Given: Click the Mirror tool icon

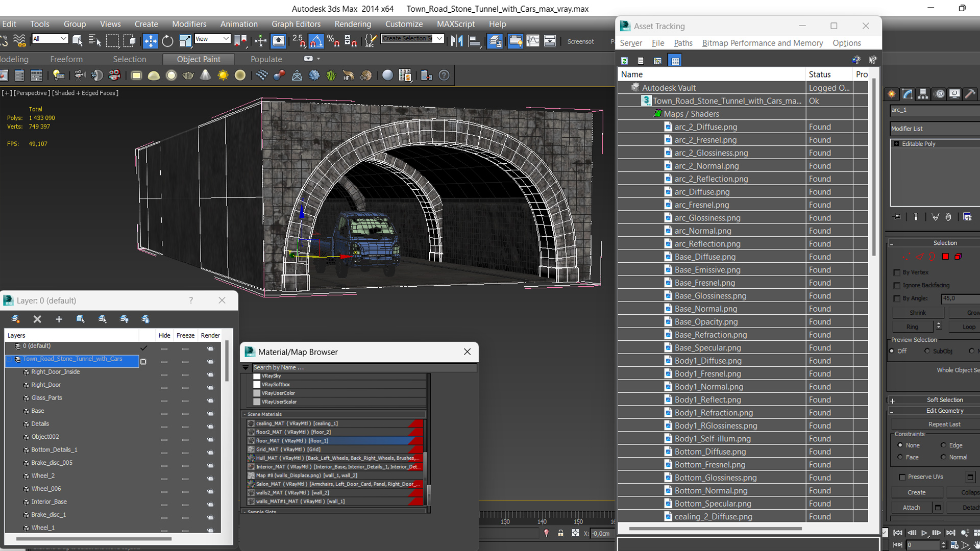Looking at the screenshot, I should [457, 41].
